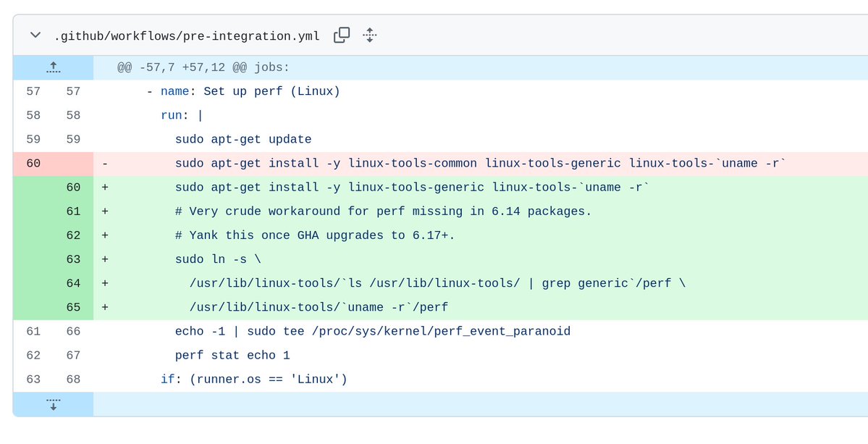Click comment 'Very crude workaround for perf missing'
The width and height of the screenshot is (868, 444).
click(384, 211)
